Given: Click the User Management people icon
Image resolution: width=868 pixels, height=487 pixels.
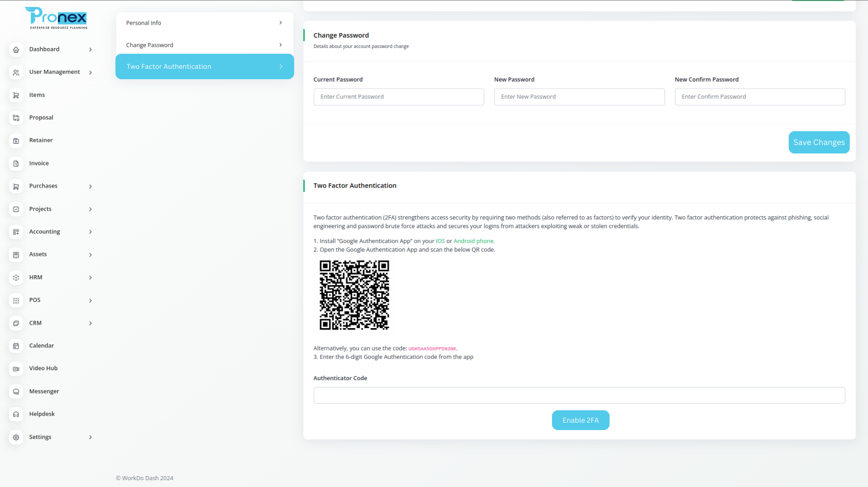Looking at the screenshot, I should click(16, 72).
